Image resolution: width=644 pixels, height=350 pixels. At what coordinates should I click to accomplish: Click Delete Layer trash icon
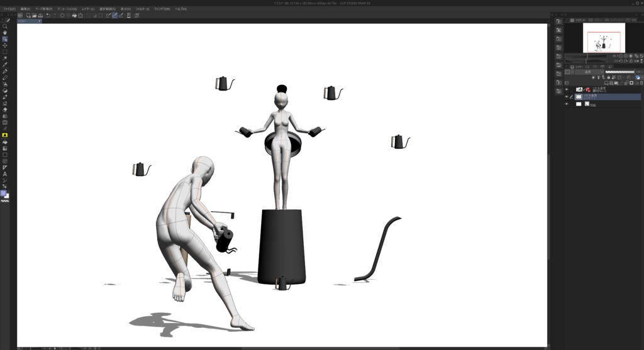(641, 83)
